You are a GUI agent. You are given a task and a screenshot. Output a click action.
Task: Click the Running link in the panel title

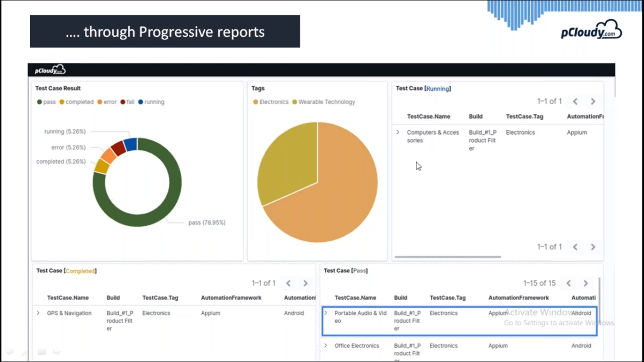pos(438,88)
